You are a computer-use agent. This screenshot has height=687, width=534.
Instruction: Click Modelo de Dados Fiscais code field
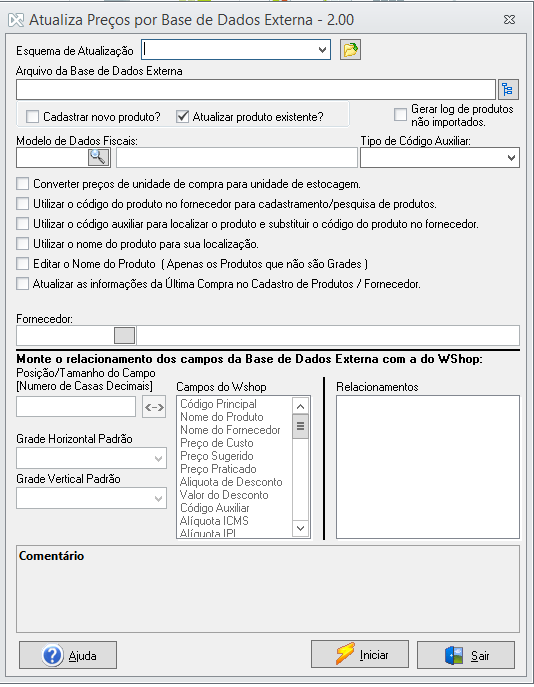pos(52,158)
